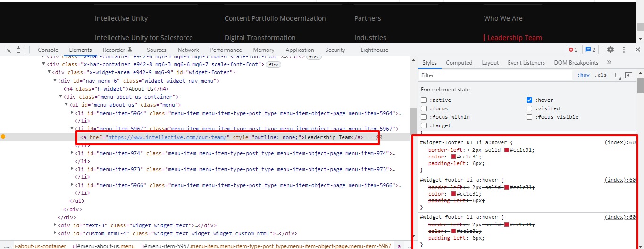The width and height of the screenshot is (644, 249).
Task: Click the Styles pane scrollbar up arrow
Action: tap(640, 73)
